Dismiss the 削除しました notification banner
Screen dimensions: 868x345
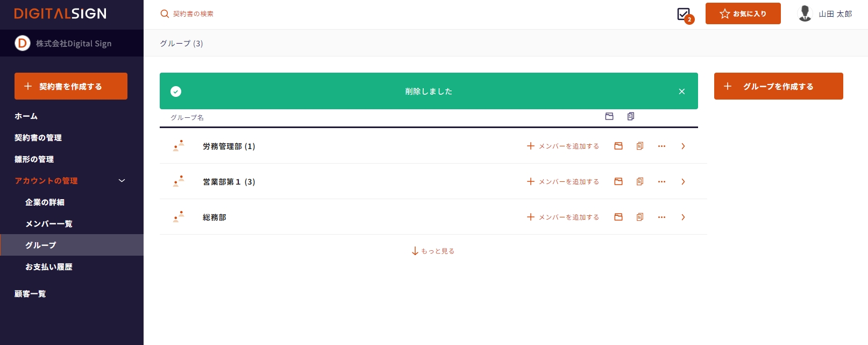(x=681, y=91)
